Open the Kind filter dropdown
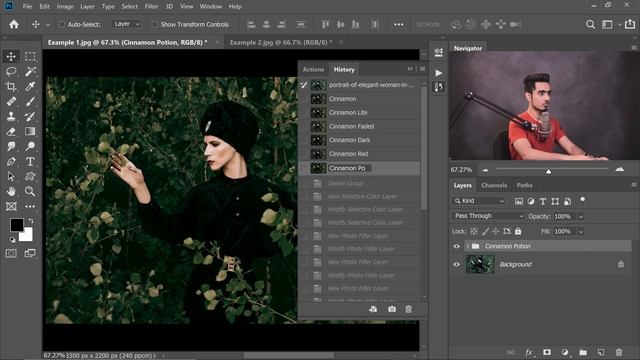640x360 pixels. point(479,201)
